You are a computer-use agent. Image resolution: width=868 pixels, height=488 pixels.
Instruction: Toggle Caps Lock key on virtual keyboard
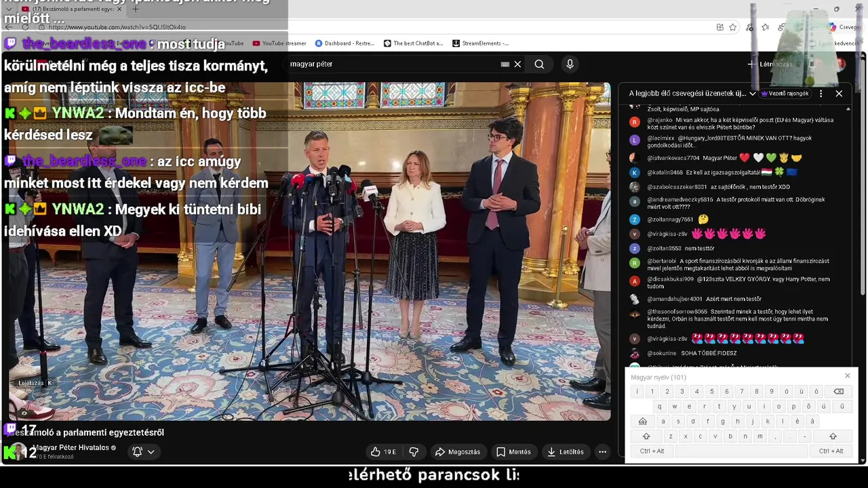(642, 422)
